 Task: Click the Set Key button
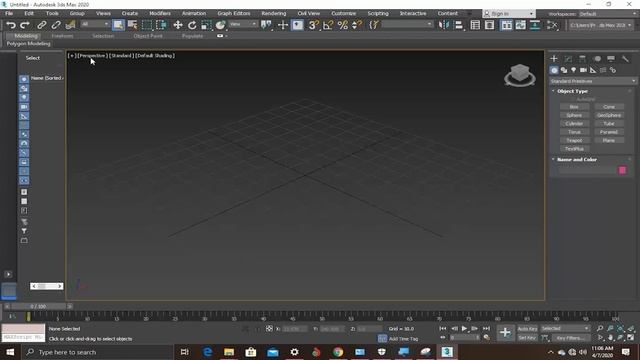click(527, 338)
